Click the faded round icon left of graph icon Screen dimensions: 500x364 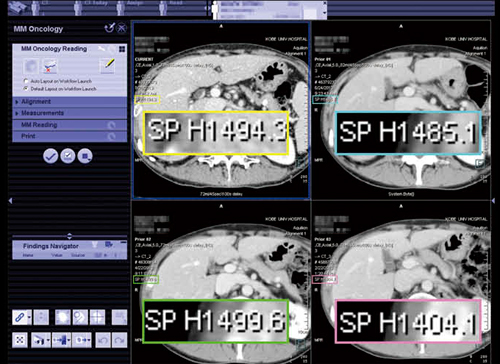coord(31,66)
